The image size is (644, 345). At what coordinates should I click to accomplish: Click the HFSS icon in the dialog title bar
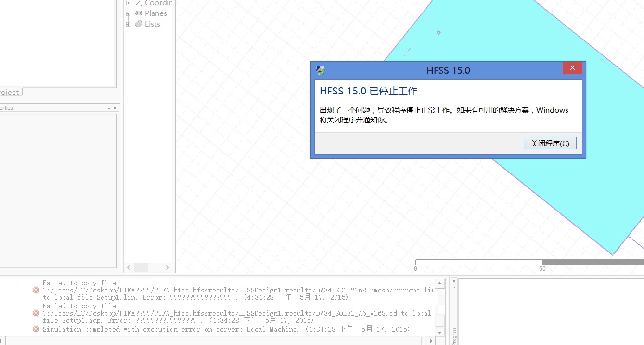tap(321, 70)
